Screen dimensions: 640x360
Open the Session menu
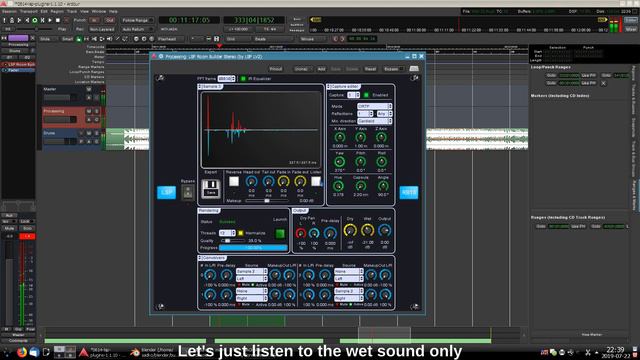coord(9,11)
